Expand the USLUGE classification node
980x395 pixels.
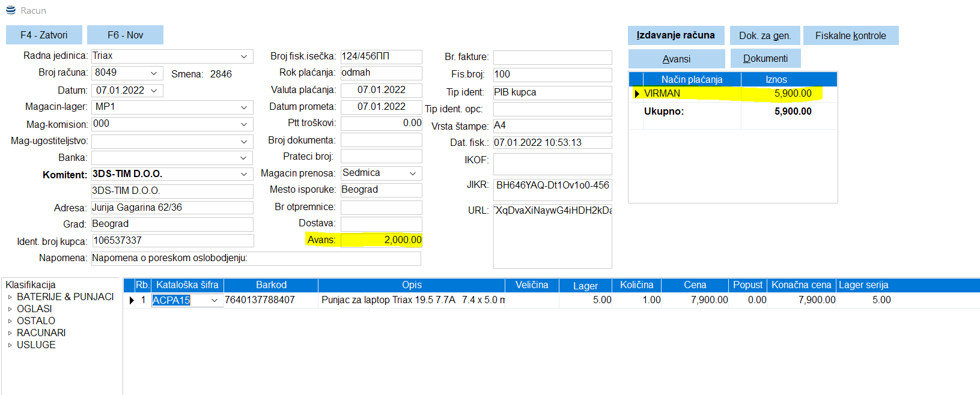pos(10,345)
